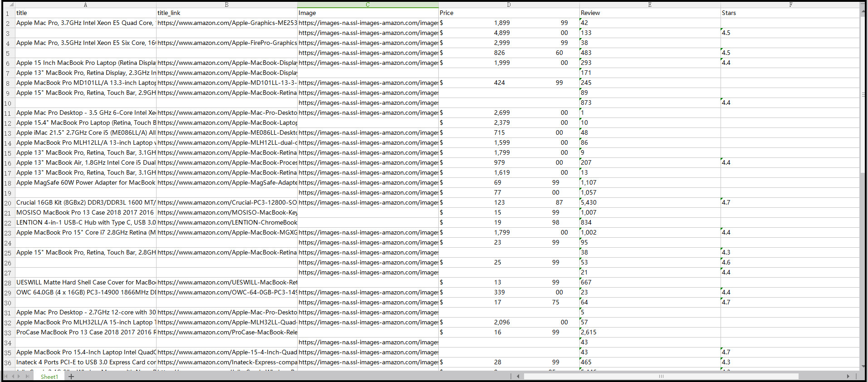Select the 'OWC 64.0GB' title cell

pos(85,293)
